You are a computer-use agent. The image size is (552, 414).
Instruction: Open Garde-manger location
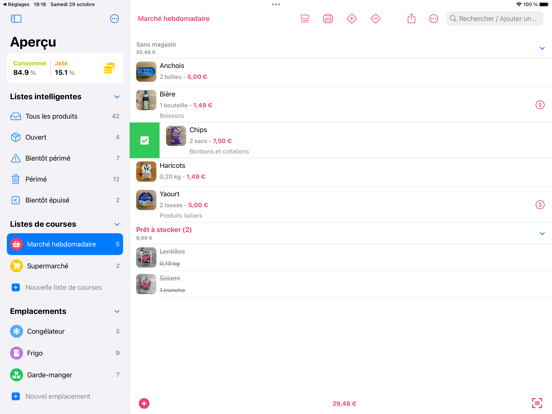[x=65, y=375]
